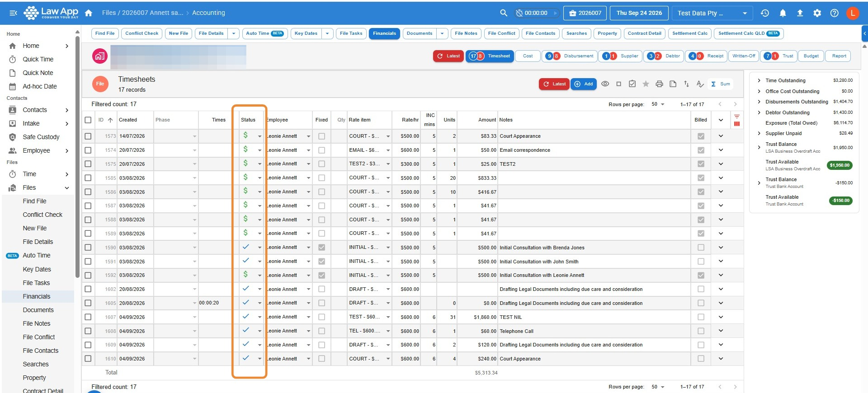Toggle Fixed checkbox for row 1590
The height and width of the screenshot is (393, 868).
321,248
